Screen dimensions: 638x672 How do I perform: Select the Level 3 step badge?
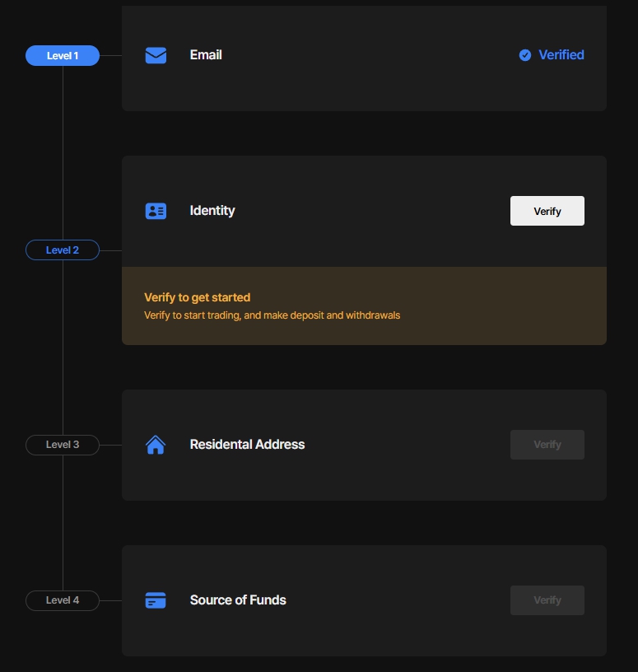63,445
